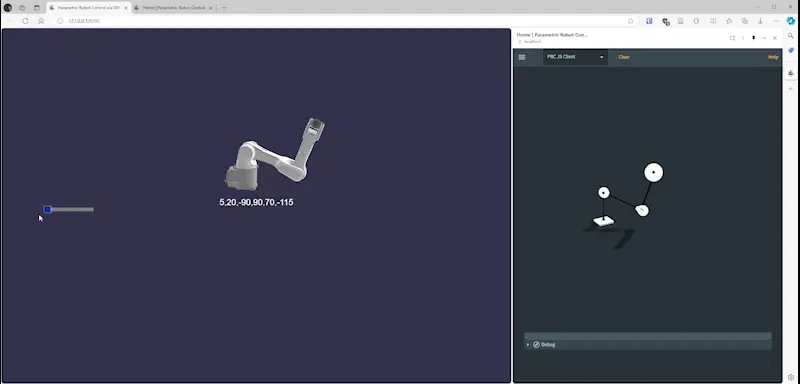Select the Parametric Robot Control via GH tab
The height and width of the screenshot is (384, 800).
[89, 8]
